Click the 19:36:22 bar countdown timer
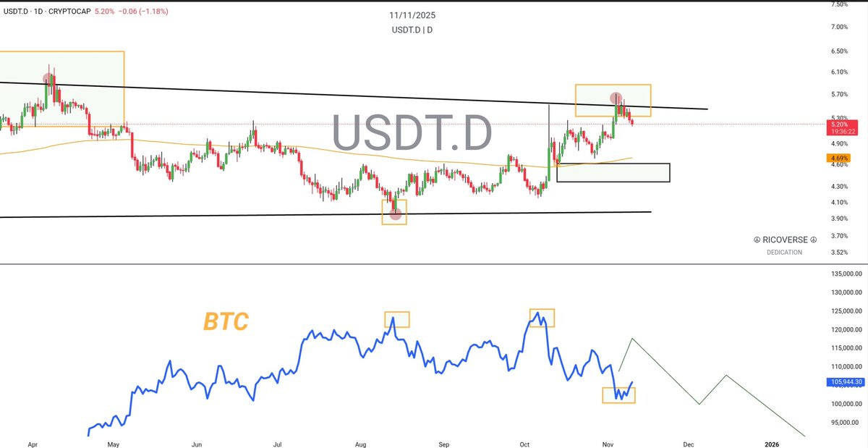This screenshot has width=868, height=448. pos(842,132)
